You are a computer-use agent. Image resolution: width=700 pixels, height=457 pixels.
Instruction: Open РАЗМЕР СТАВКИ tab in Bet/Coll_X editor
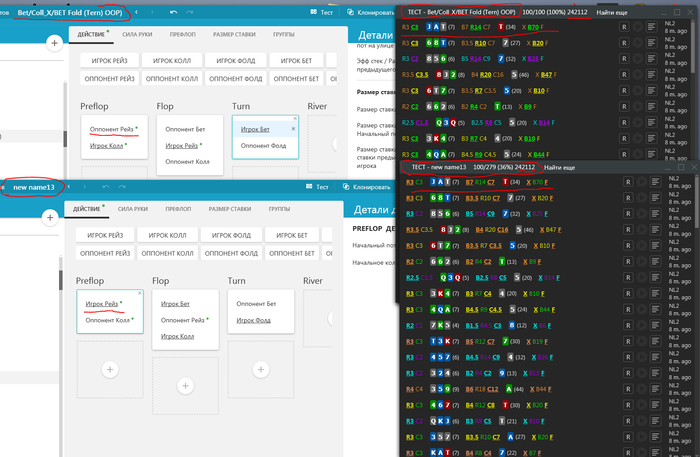click(234, 34)
